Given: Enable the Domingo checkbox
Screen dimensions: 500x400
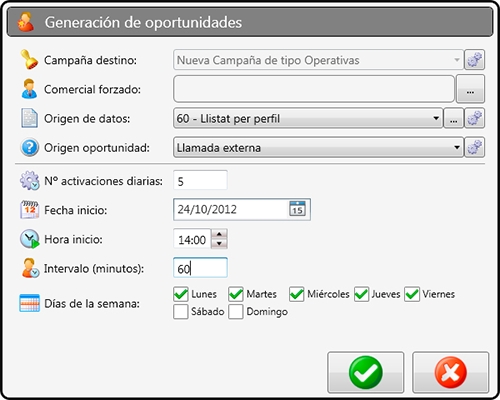Looking at the screenshot, I should pos(236,312).
